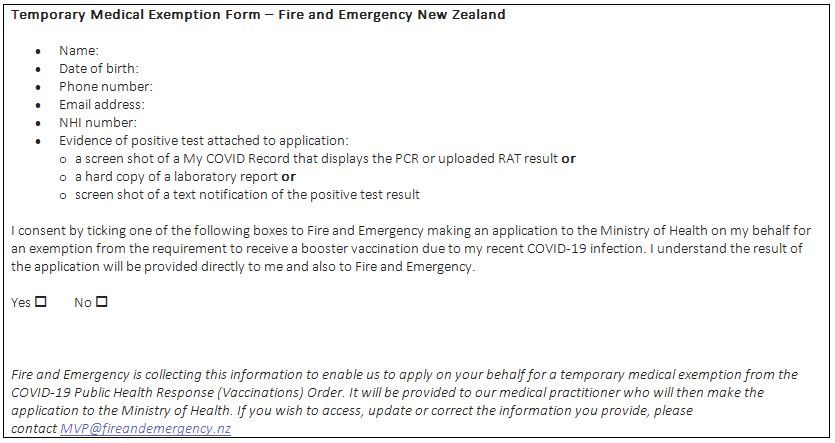Open the MVP@fireandemergency.nz email link
The image size is (835, 443).
pyautogui.click(x=145, y=429)
